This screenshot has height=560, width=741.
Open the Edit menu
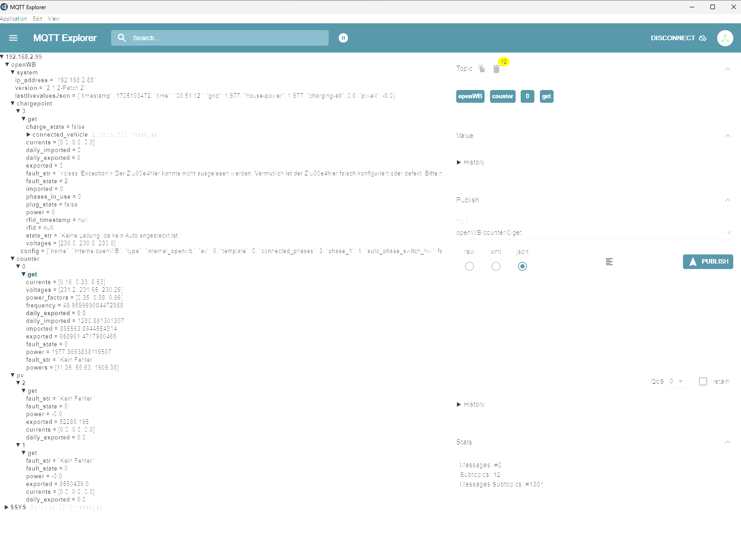37,19
